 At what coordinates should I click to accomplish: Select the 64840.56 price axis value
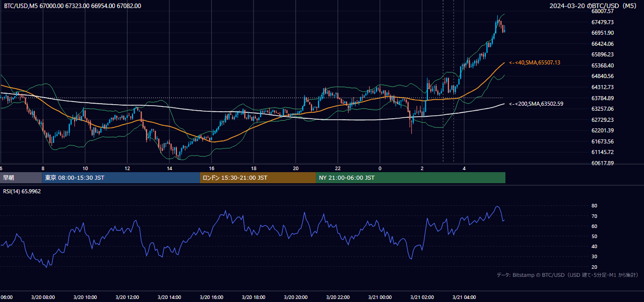point(603,76)
